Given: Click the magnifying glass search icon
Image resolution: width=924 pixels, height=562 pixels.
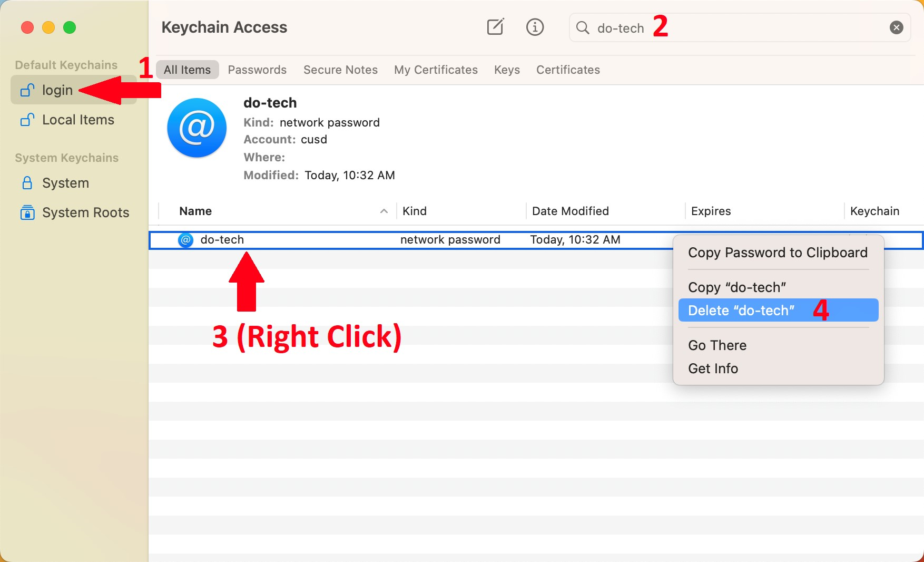Looking at the screenshot, I should point(583,27).
